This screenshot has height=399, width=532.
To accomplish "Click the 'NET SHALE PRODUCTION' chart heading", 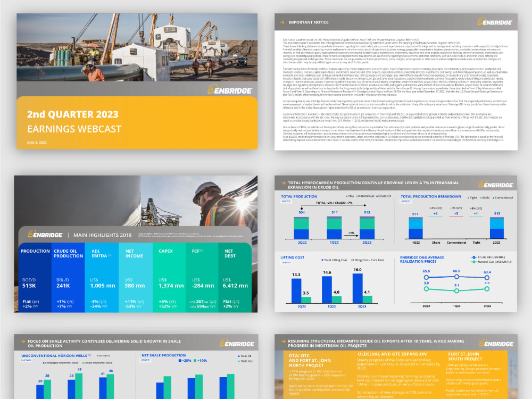I will tap(163, 355).
